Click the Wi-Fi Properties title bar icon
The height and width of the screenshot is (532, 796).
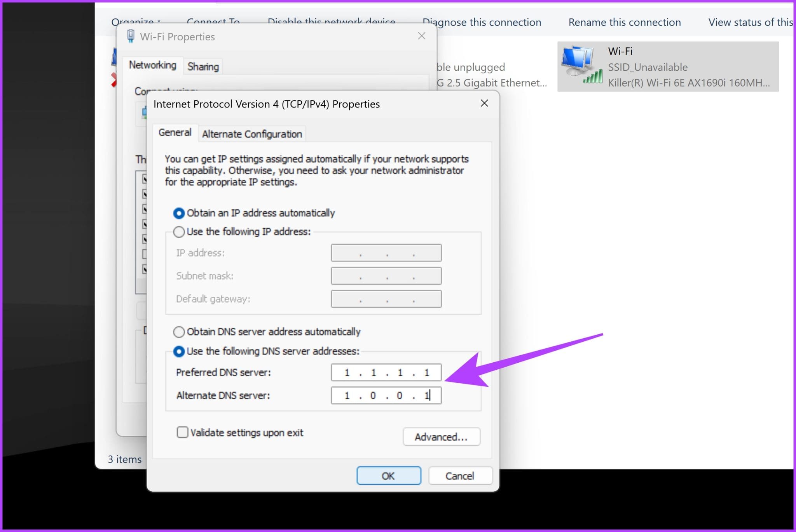[131, 36]
